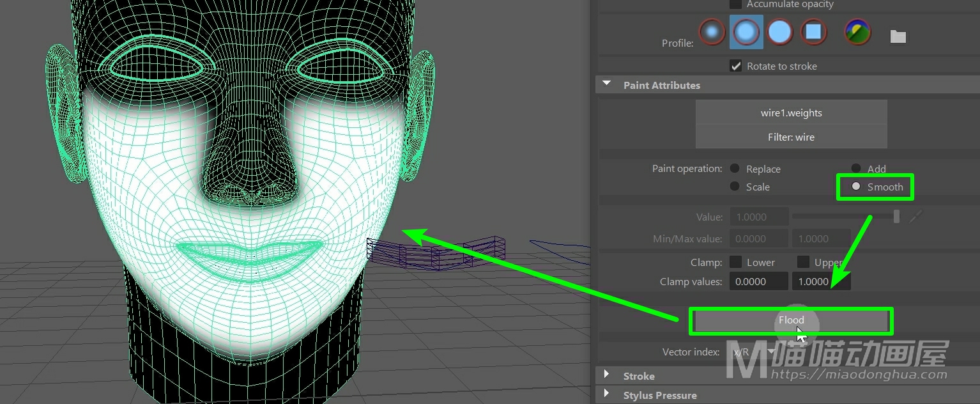Click the Filter: wire button

[x=791, y=137]
